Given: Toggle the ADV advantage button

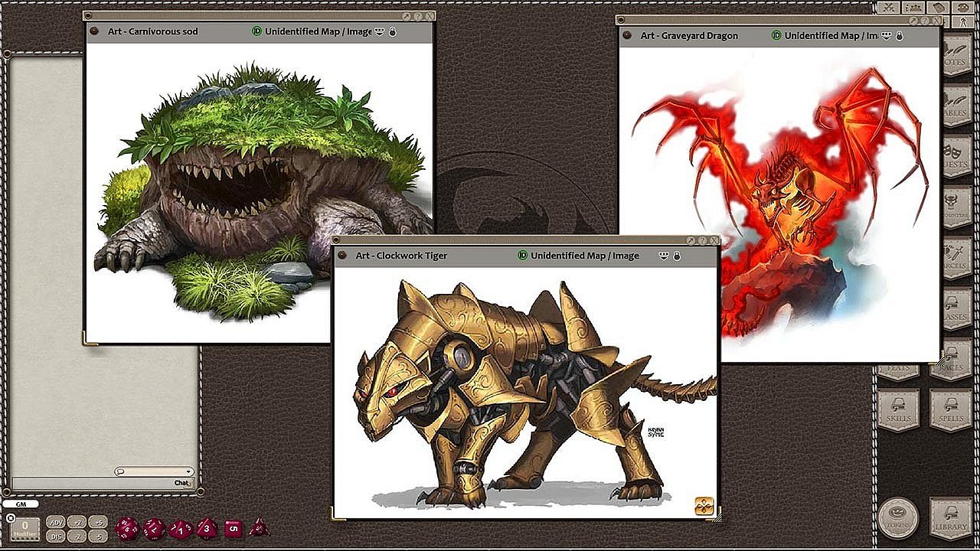Looking at the screenshot, I should click(x=56, y=522).
